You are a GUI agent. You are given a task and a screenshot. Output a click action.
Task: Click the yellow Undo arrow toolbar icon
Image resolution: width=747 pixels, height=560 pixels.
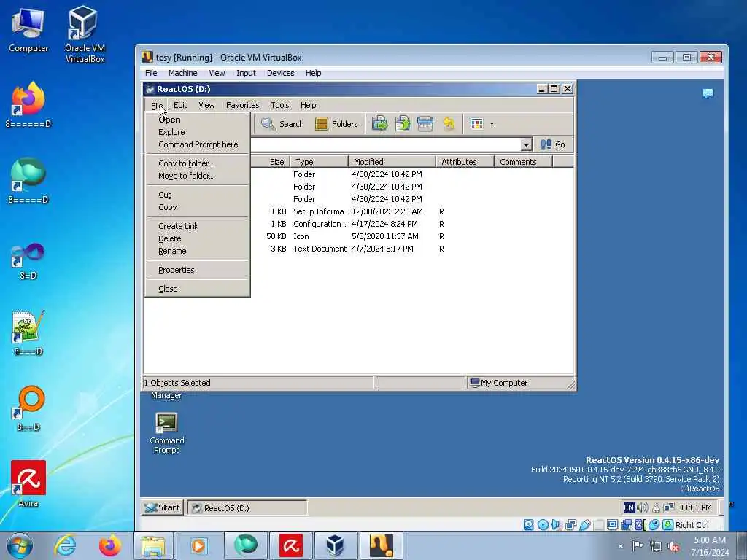[449, 124]
